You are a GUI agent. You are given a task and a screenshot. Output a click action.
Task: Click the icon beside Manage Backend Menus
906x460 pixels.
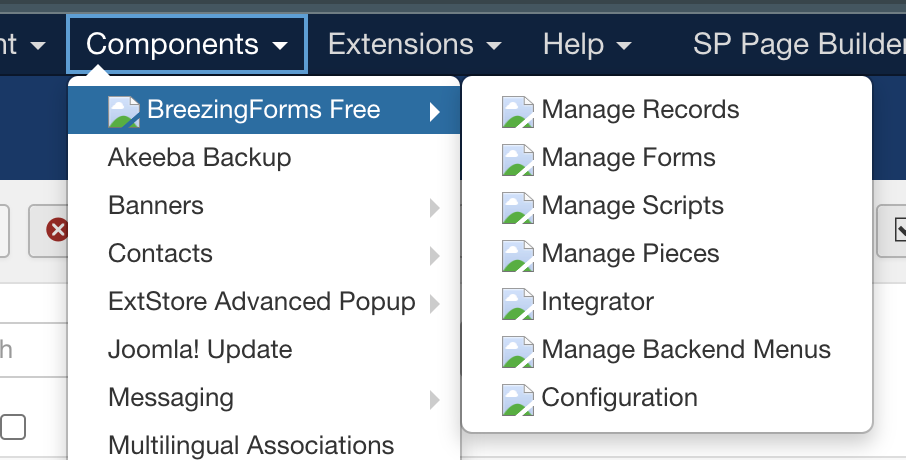tap(518, 351)
